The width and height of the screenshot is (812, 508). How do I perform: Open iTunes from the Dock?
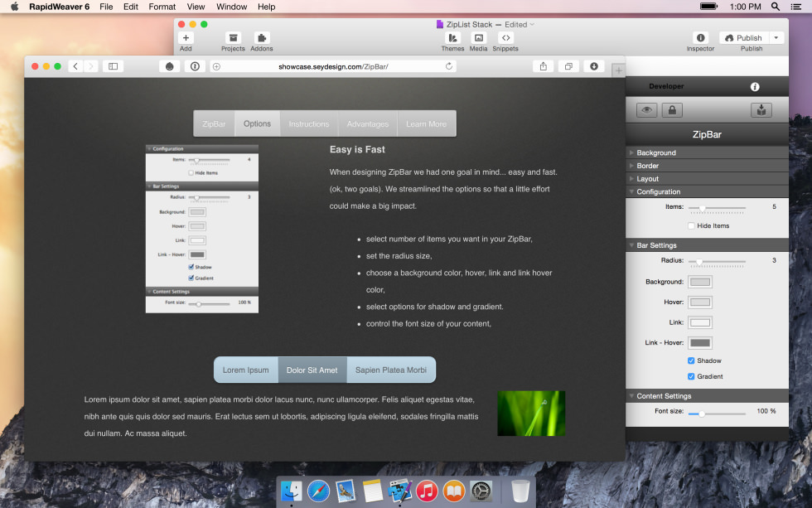tap(428, 491)
